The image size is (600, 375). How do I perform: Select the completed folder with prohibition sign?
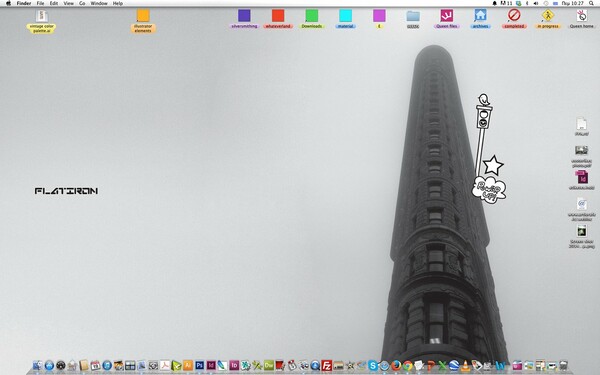pyautogui.click(x=514, y=19)
